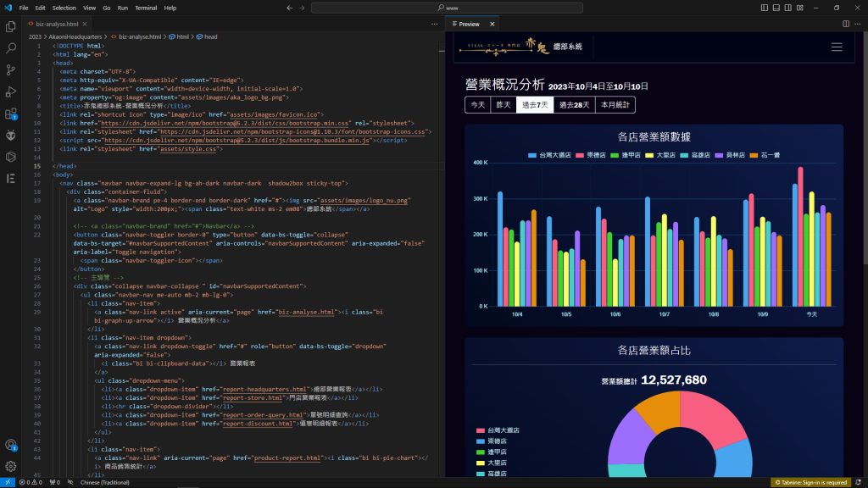
Task: Expand the AkaoniHeadquarters breadcrumb
Action: coord(75,36)
